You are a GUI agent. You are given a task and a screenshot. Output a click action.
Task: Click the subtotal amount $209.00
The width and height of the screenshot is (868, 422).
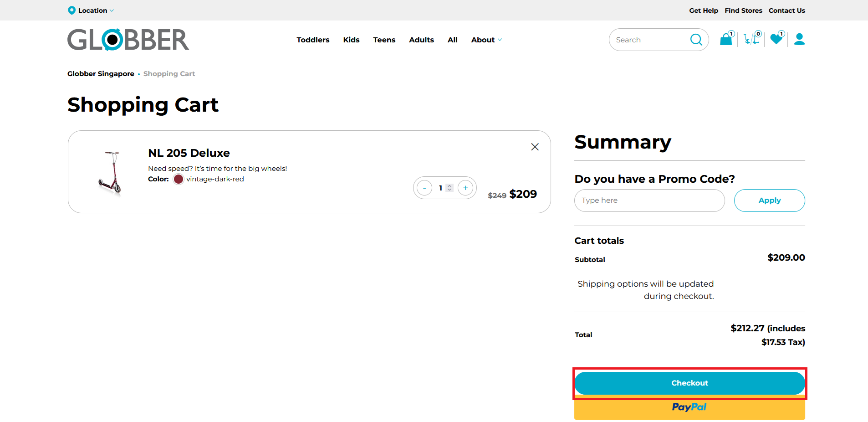786,257
